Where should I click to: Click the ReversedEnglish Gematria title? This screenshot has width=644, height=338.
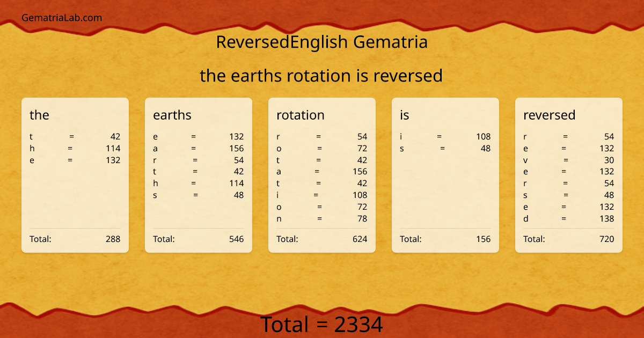point(322,42)
